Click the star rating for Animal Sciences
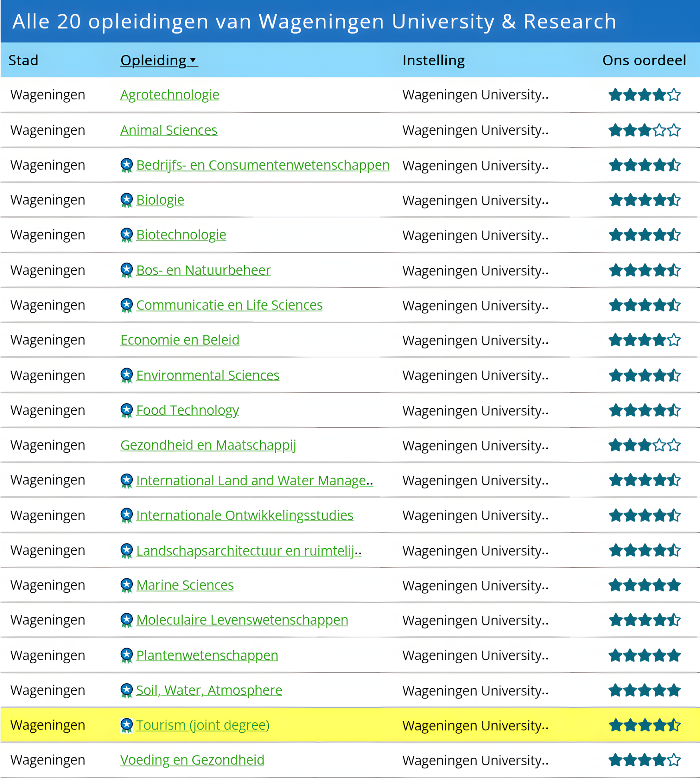 point(645,131)
